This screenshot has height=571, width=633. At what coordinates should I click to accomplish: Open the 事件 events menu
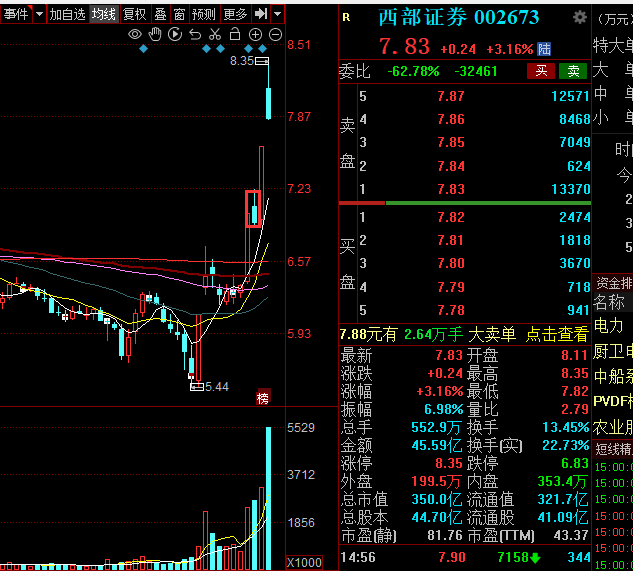pyautogui.click(x=16, y=14)
